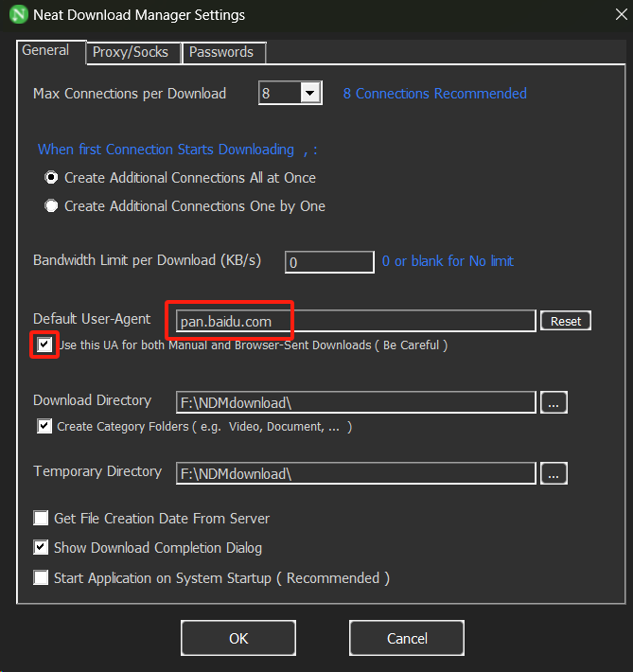Toggle Use this UA for both downloads checkbox
Image resolution: width=633 pixels, height=672 pixels.
44,345
